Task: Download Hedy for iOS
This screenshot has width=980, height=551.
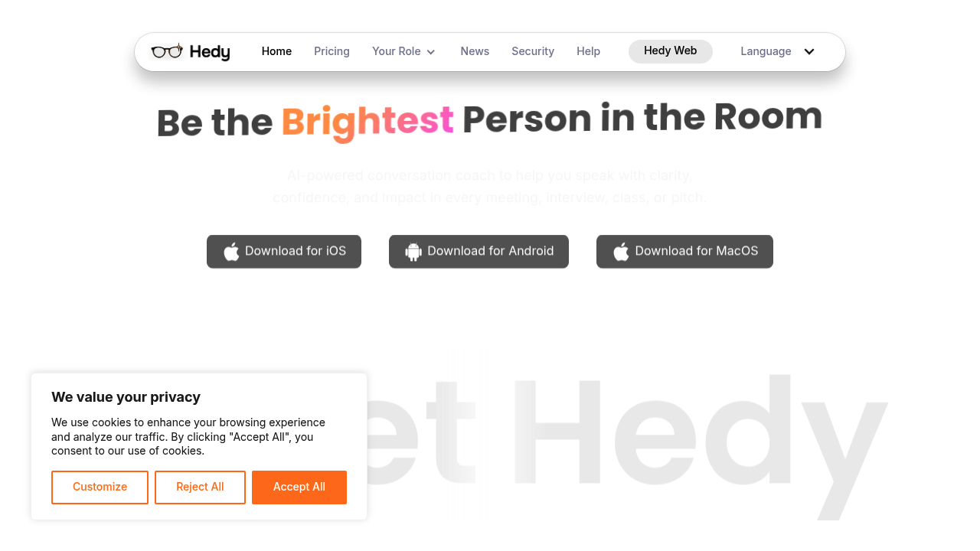Action: [284, 251]
